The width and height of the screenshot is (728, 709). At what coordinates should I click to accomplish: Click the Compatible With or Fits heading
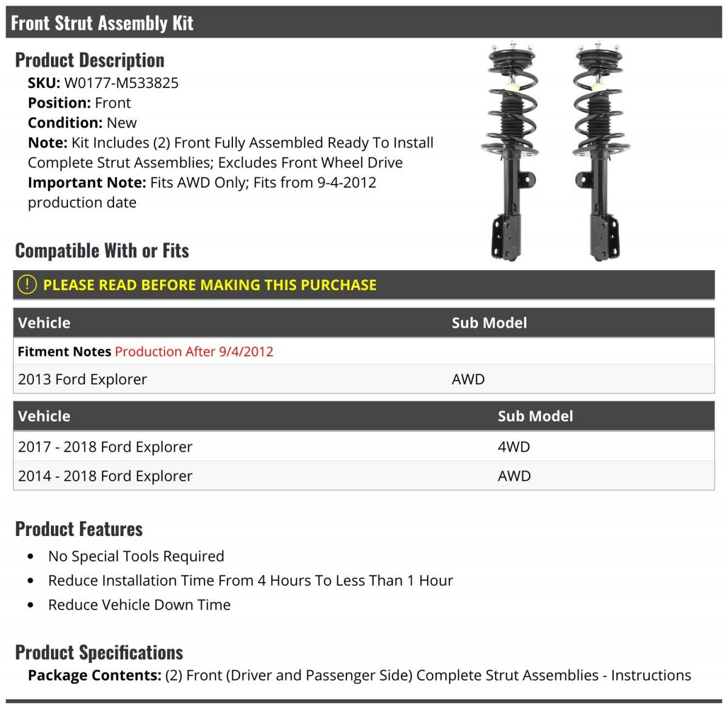[x=102, y=251]
